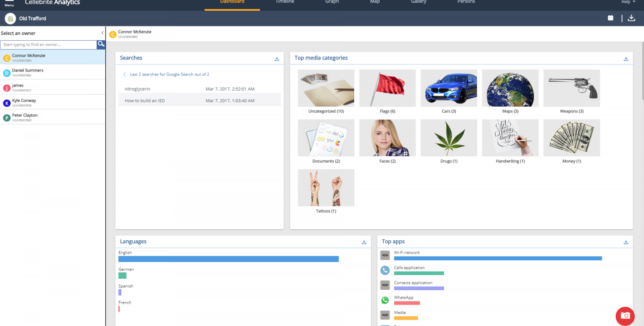Select owner James
The image size is (644, 326).
tap(53, 87)
